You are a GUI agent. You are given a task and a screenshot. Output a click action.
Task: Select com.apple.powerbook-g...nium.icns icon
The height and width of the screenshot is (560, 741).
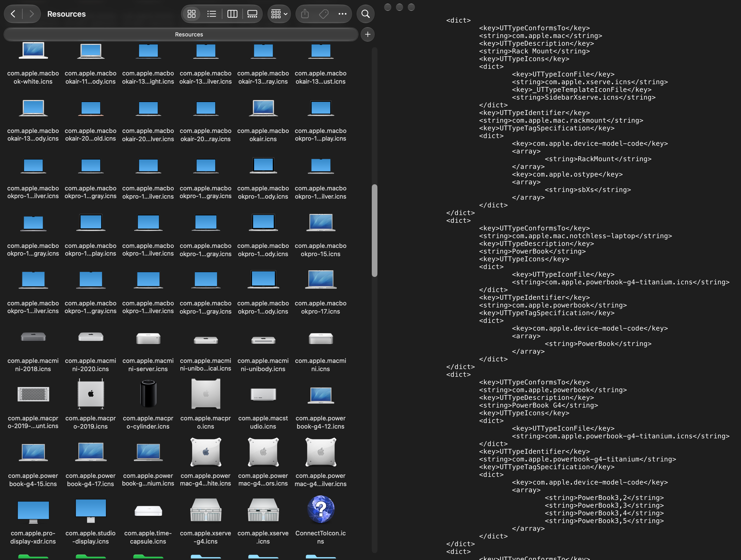coord(148,452)
